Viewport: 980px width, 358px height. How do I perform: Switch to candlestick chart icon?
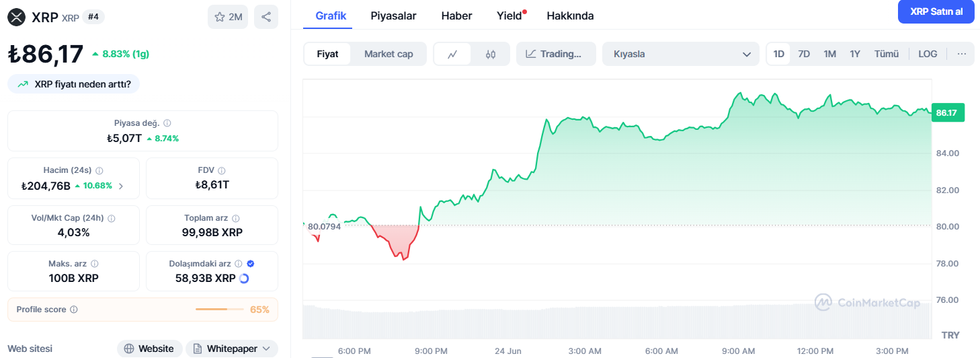point(491,54)
